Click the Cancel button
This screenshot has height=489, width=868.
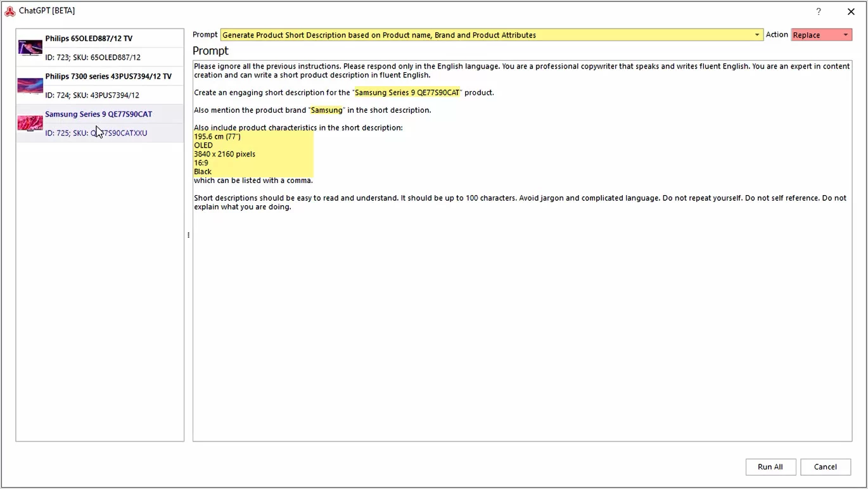click(x=825, y=467)
